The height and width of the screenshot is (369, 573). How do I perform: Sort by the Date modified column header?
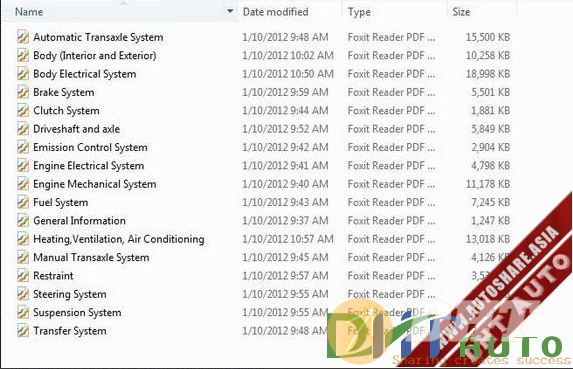click(276, 12)
